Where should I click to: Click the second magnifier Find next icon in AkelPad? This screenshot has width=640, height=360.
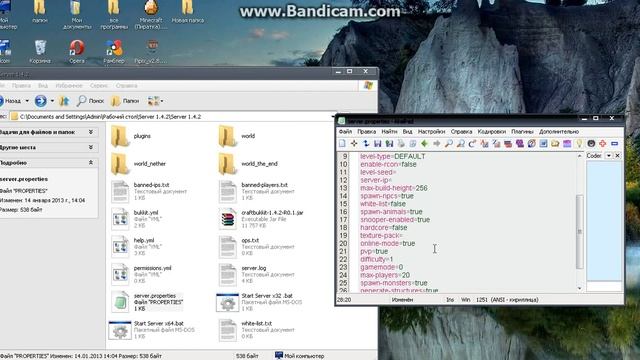[460, 144]
